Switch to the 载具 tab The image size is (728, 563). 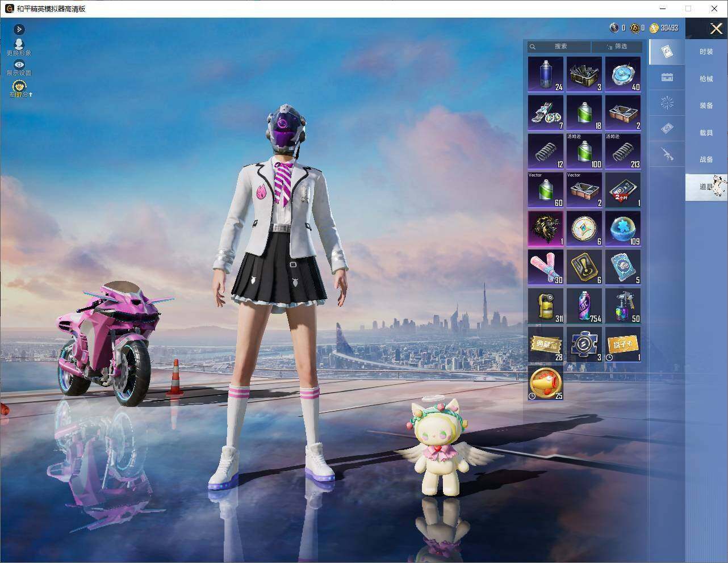click(x=706, y=133)
